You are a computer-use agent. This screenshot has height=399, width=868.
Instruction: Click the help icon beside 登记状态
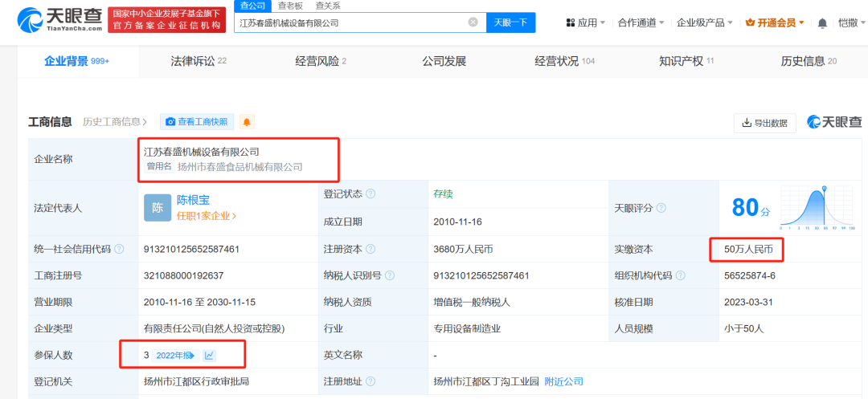(x=371, y=194)
